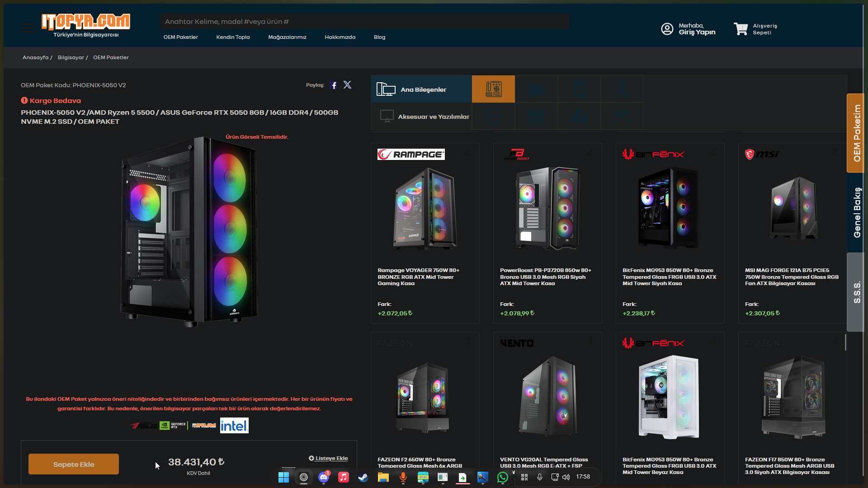The image size is (868, 488).
Task: Select the VENTO VG20AL case thumbnail
Action: point(547,396)
